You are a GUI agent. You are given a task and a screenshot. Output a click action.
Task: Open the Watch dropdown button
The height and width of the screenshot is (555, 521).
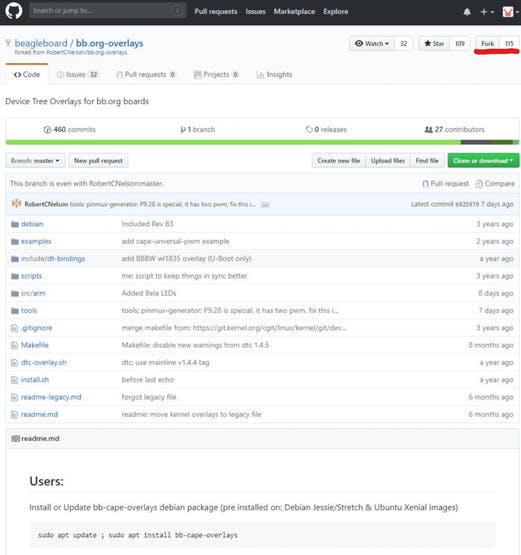(372, 44)
